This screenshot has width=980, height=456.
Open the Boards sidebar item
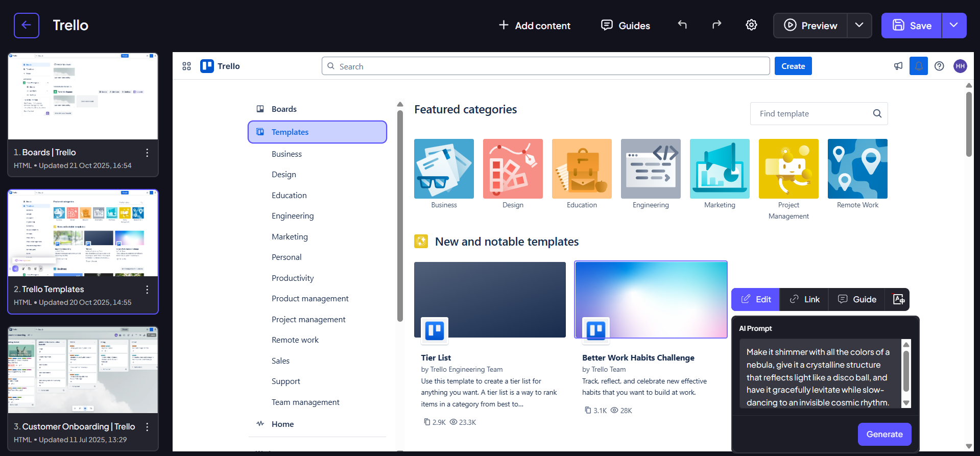pos(317,109)
